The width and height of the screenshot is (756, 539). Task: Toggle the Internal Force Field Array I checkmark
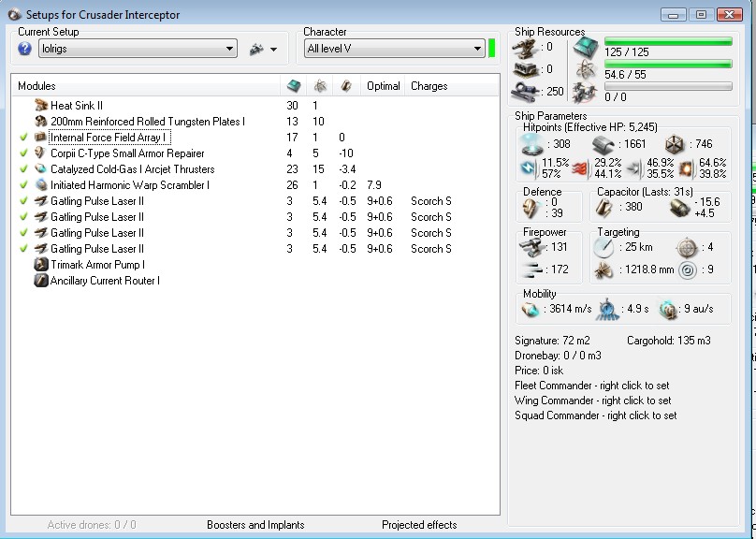[23, 138]
